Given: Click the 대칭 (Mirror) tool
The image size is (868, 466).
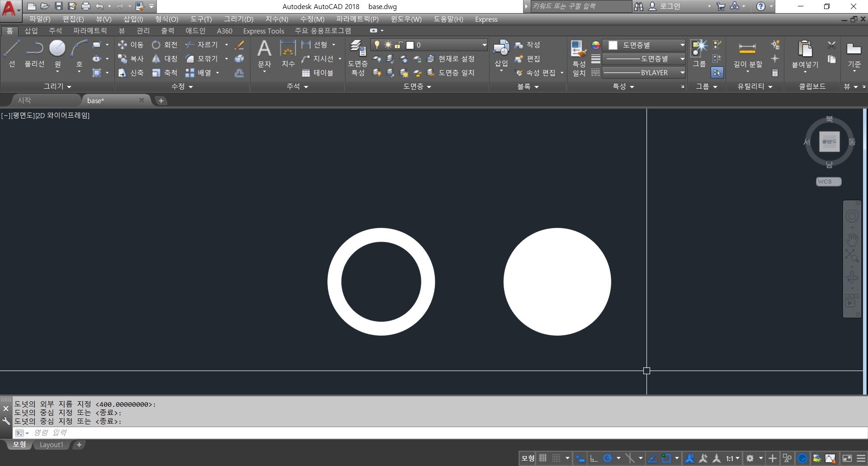Looking at the screenshot, I should pyautogui.click(x=165, y=59).
